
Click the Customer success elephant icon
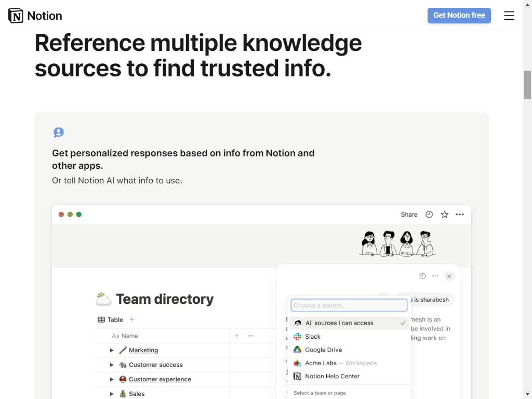(123, 365)
